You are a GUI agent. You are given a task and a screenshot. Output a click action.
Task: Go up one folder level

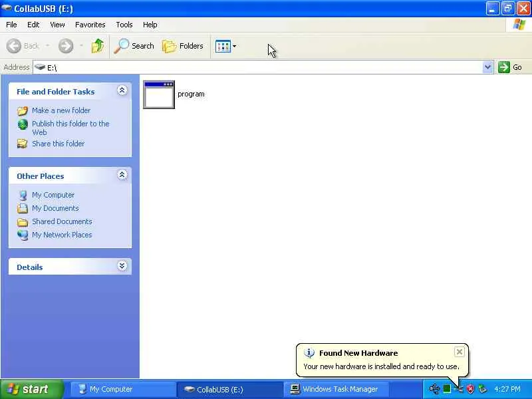pyautogui.click(x=97, y=46)
